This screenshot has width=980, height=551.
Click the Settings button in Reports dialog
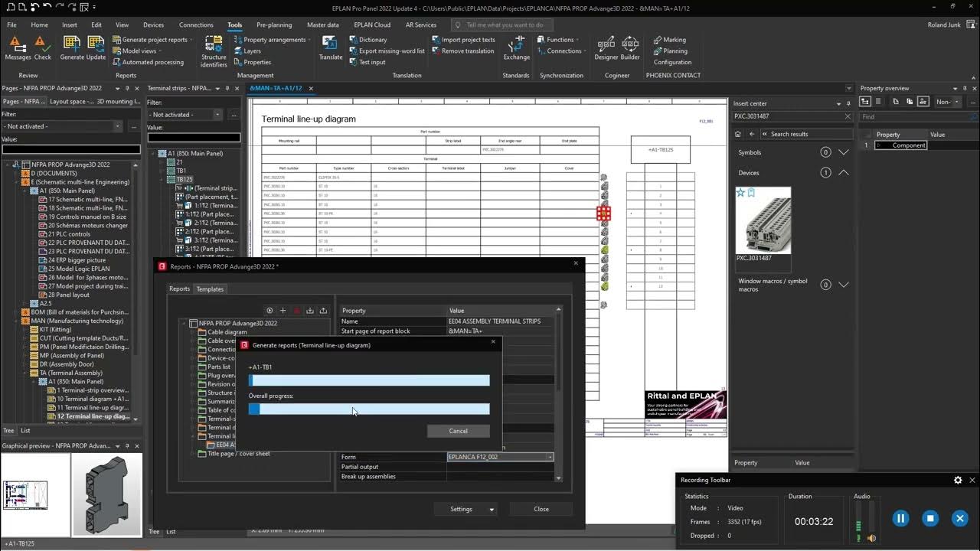click(461, 509)
